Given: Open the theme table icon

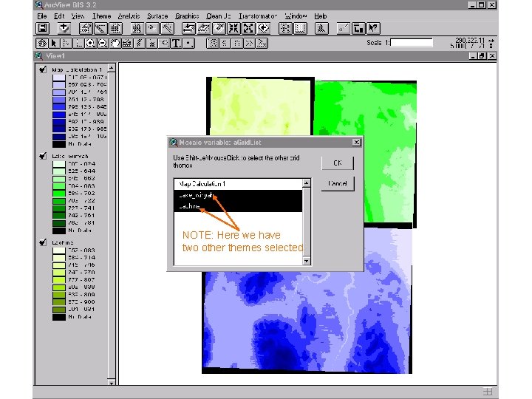Looking at the screenshot, I should [115, 28].
